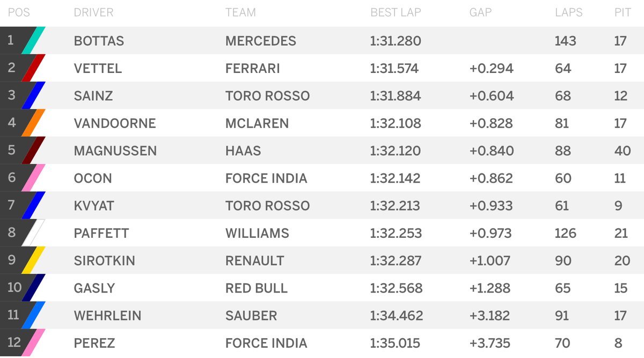
Task: Select the HAAS team name
Action: 243,151
